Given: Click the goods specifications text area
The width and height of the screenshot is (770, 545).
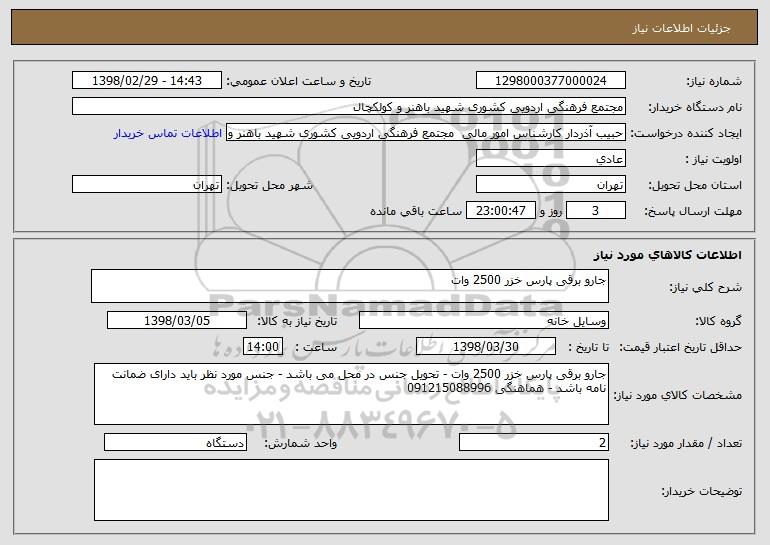Looking at the screenshot, I should point(351,394).
